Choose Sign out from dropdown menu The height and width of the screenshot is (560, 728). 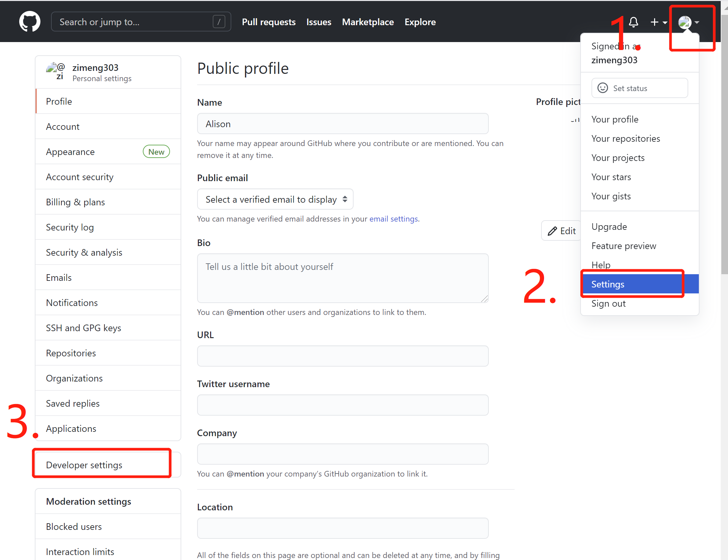(608, 303)
